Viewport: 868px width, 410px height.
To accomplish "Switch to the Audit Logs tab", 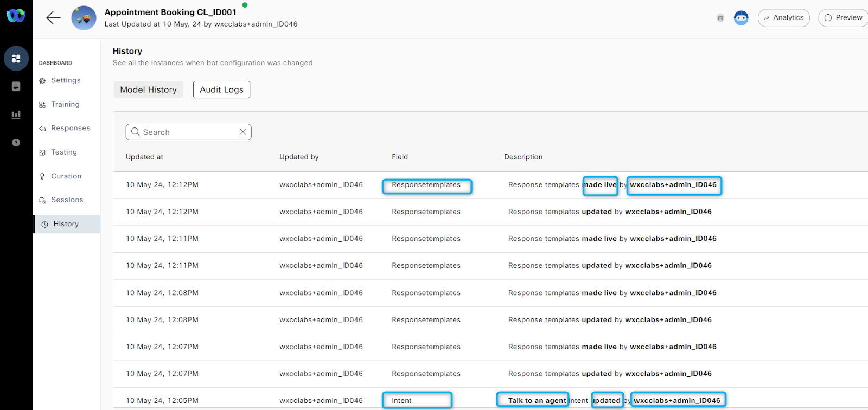I will (x=221, y=89).
